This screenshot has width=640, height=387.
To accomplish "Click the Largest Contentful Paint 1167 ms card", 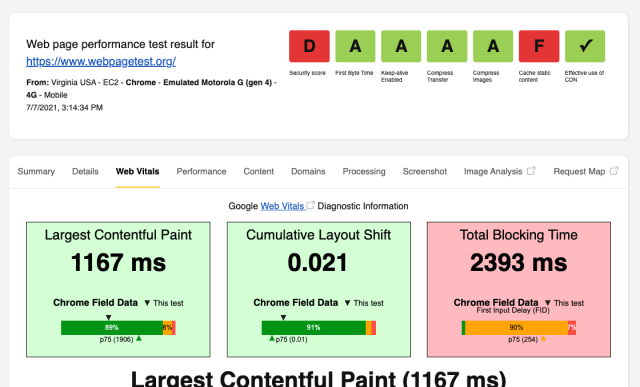I will [x=118, y=289].
